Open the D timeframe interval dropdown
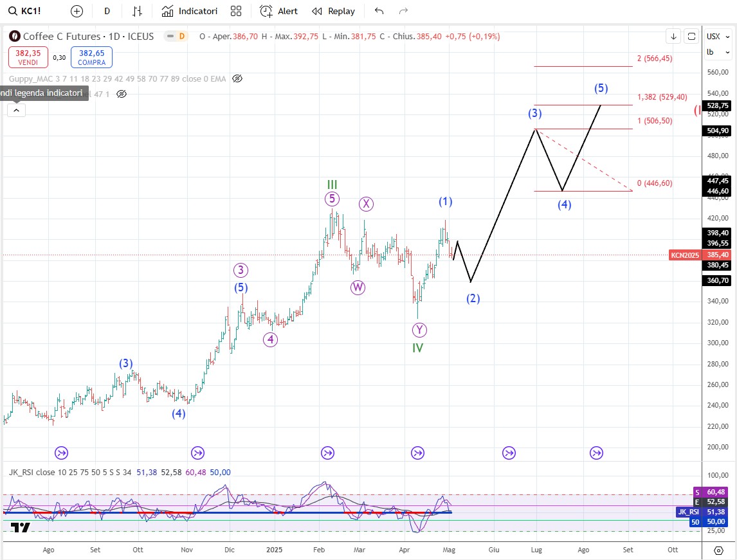This screenshot has width=737, height=560. pyautogui.click(x=107, y=11)
